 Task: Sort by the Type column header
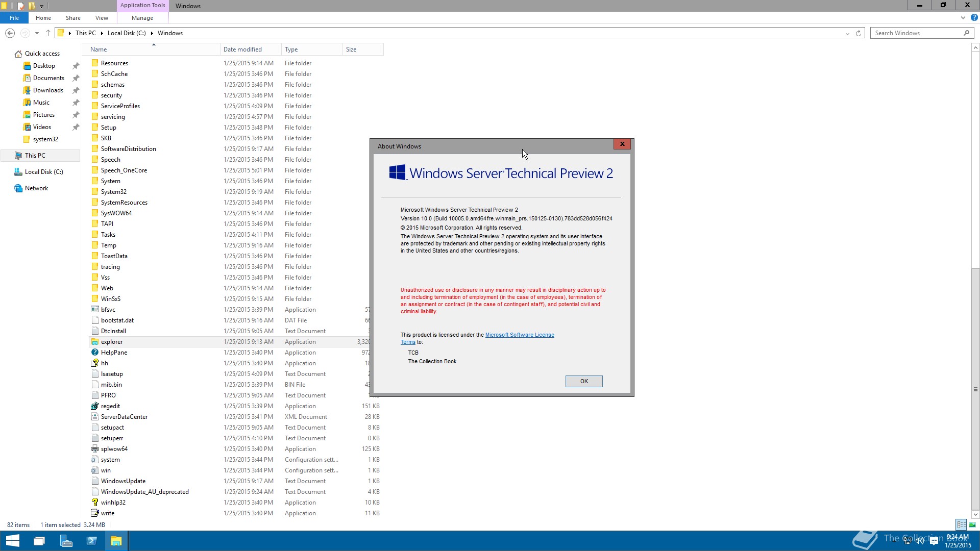tap(312, 49)
